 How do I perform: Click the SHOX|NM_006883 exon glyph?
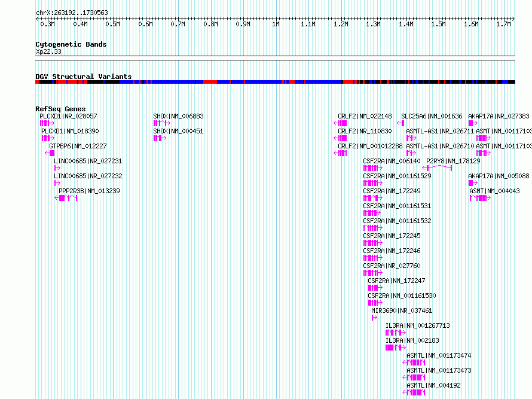pos(162,123)
